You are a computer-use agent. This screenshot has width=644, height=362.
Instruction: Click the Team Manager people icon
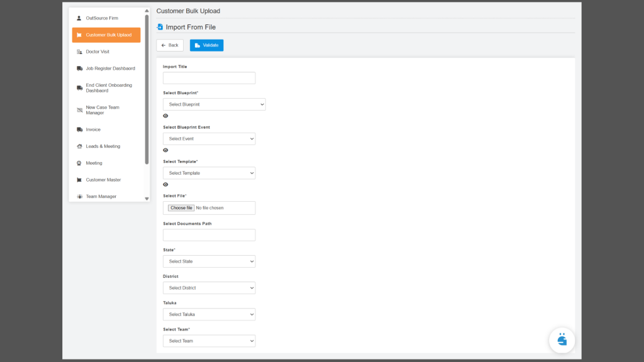coord(79,197)
